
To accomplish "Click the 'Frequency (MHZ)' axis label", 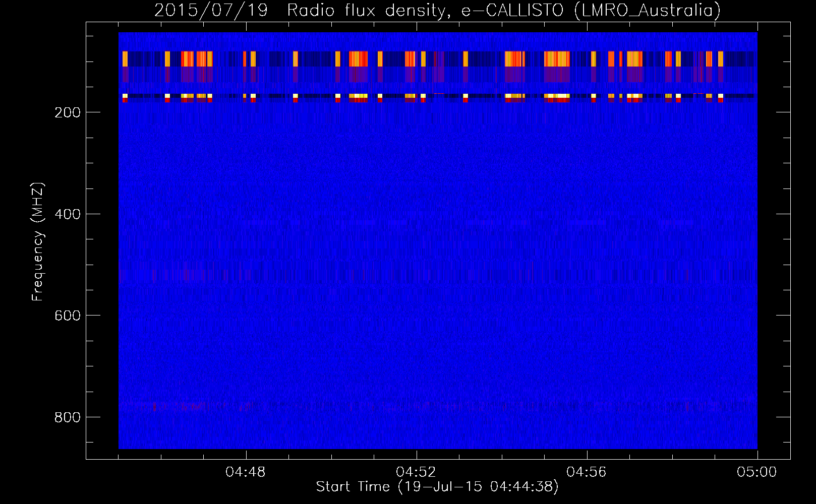I will [38, 241].
